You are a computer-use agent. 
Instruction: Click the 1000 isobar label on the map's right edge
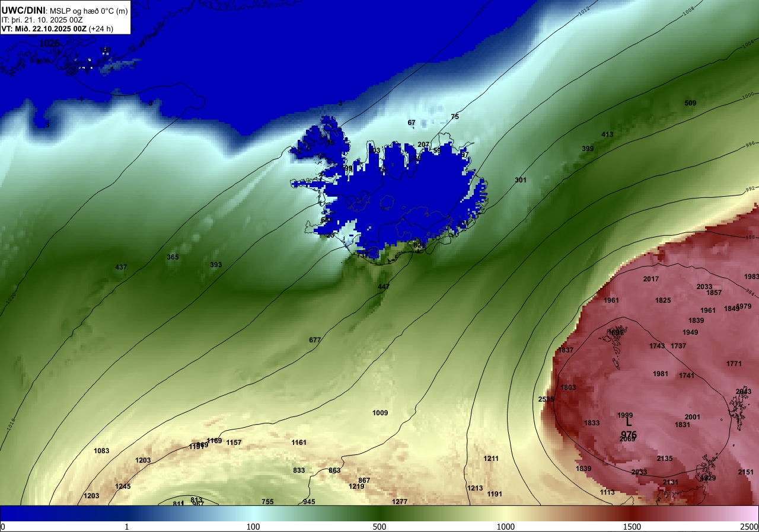coord(749,95)
